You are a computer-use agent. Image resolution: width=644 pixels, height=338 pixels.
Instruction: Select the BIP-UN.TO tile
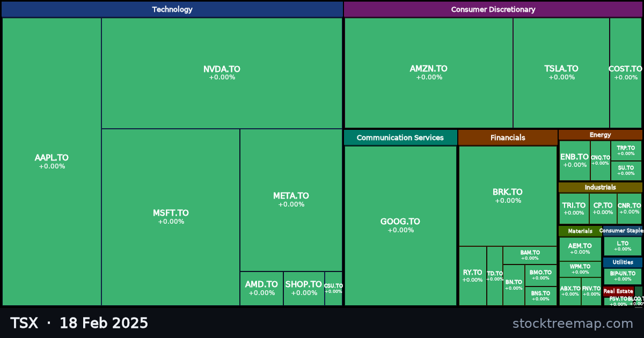point(623,276)
